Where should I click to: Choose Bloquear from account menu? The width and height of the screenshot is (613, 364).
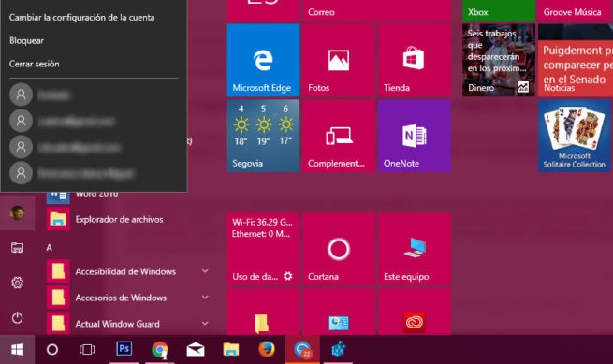click(x=26, y=40)
